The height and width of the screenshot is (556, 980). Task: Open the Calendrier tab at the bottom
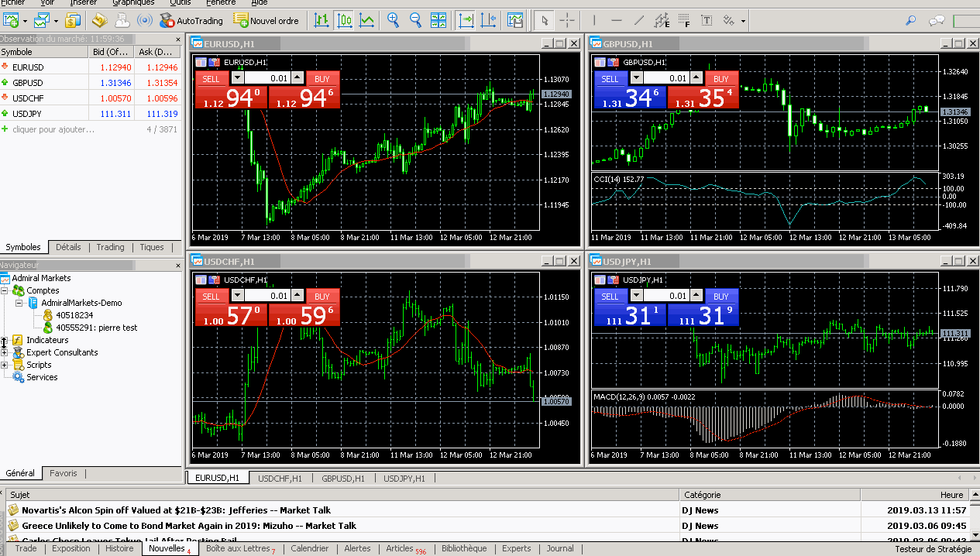tap(310, 548)
